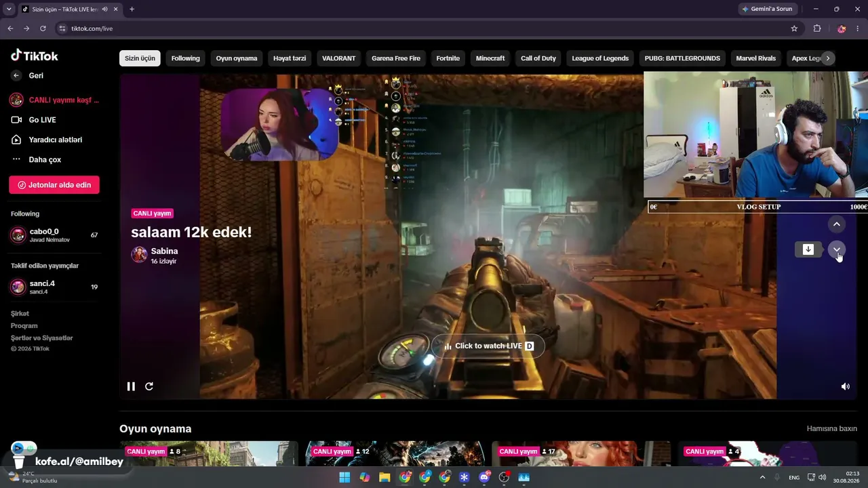Viewport: 868px width, 488px height.
Task: Reload the live stream preview
Action: 149,386
